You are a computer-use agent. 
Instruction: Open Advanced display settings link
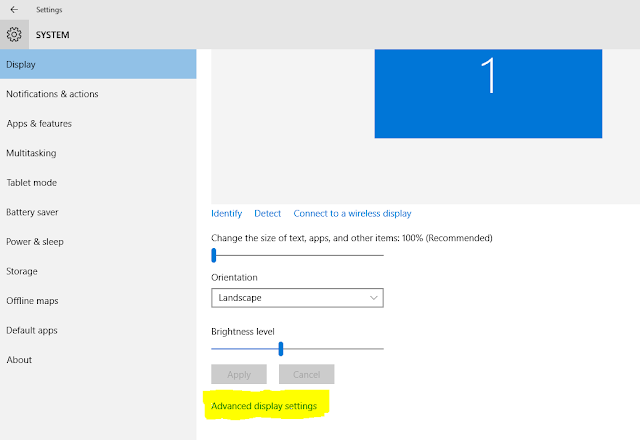click(264, 406)
